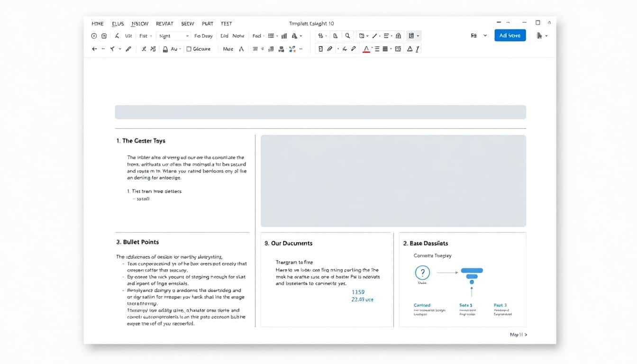Viewport: 637px width, 364px height.
Task: Open the REVFAT menu
Action: (x=164, y=24)
